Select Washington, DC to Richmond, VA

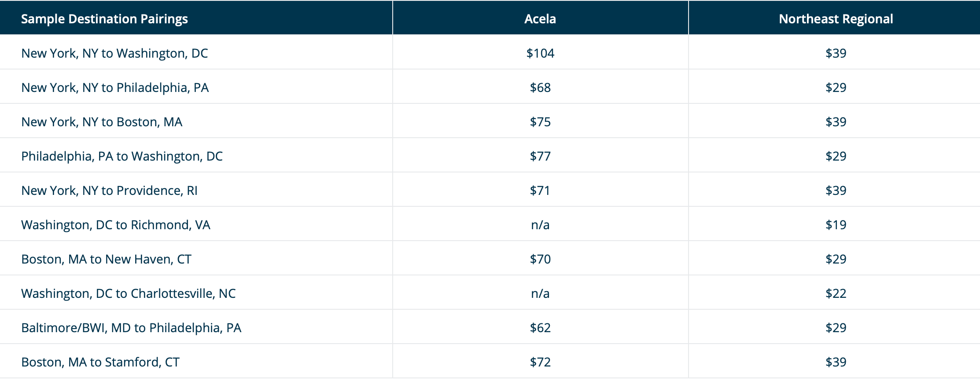tap(116, 225)
